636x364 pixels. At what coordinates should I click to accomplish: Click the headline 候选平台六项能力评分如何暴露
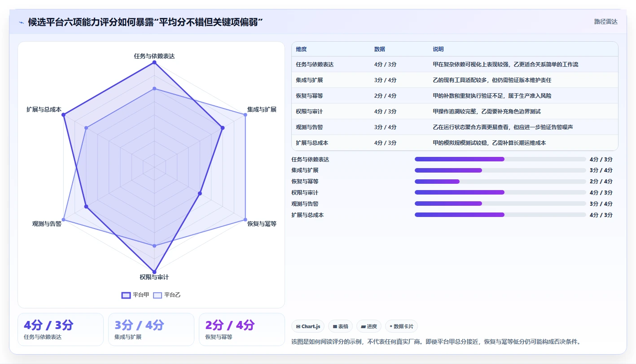[145, 22]
